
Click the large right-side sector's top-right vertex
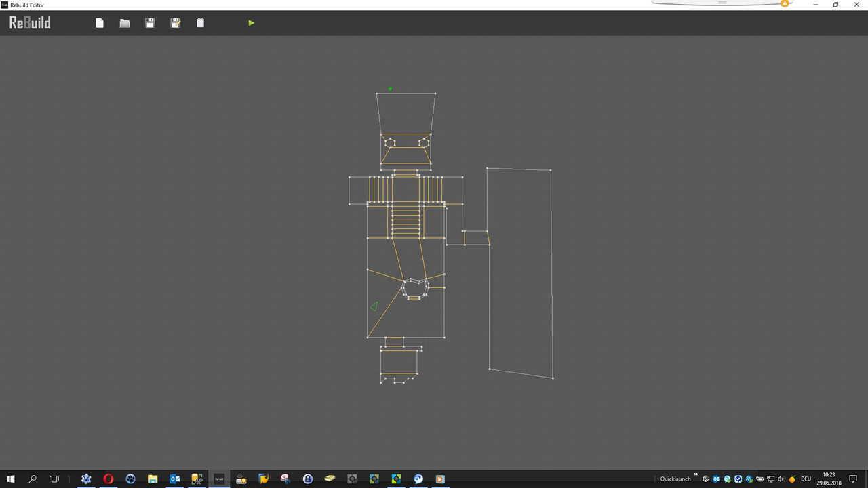click(550, 170)
